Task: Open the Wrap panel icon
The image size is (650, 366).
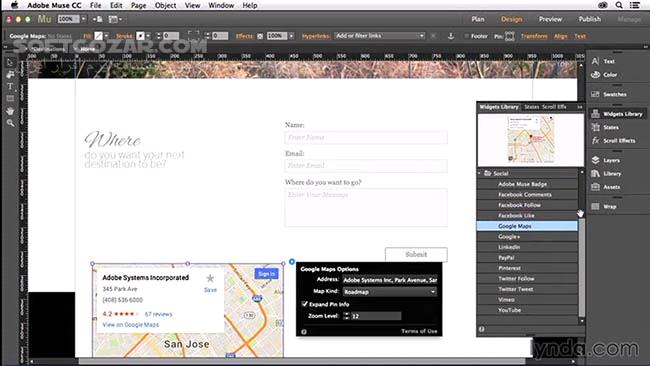Action: tap(595, 206)
